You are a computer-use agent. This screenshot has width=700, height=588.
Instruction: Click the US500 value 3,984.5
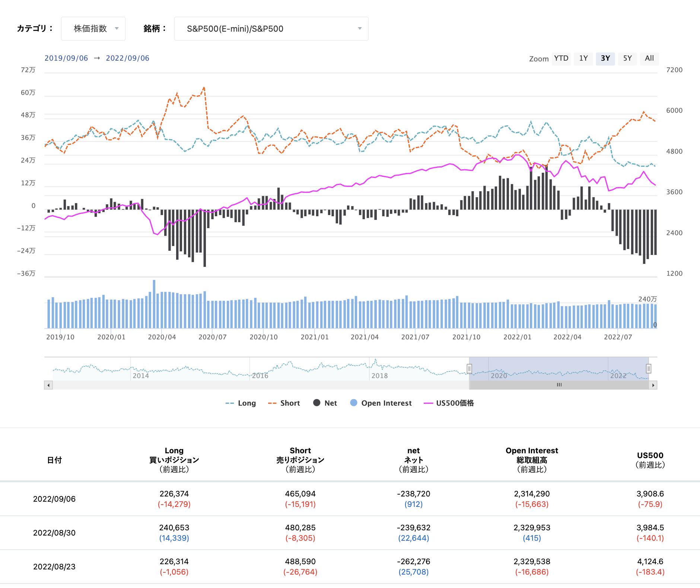[x=650, y=528]
